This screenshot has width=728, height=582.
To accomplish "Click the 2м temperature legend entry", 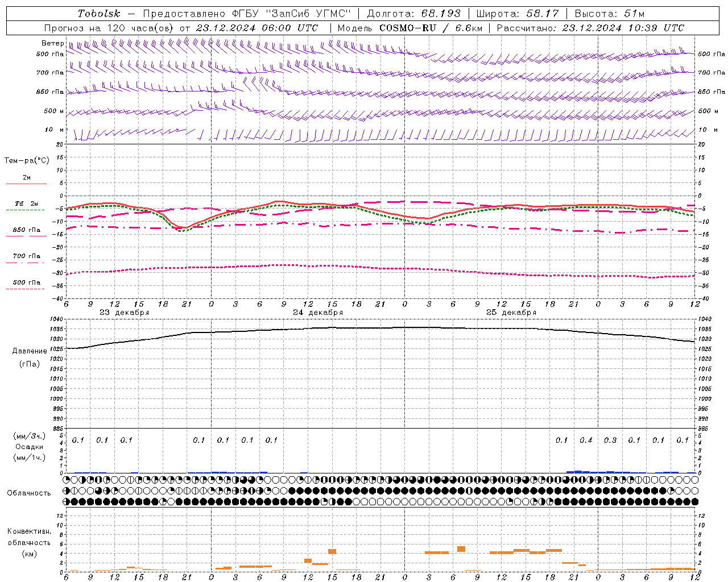I will (27, 178).
